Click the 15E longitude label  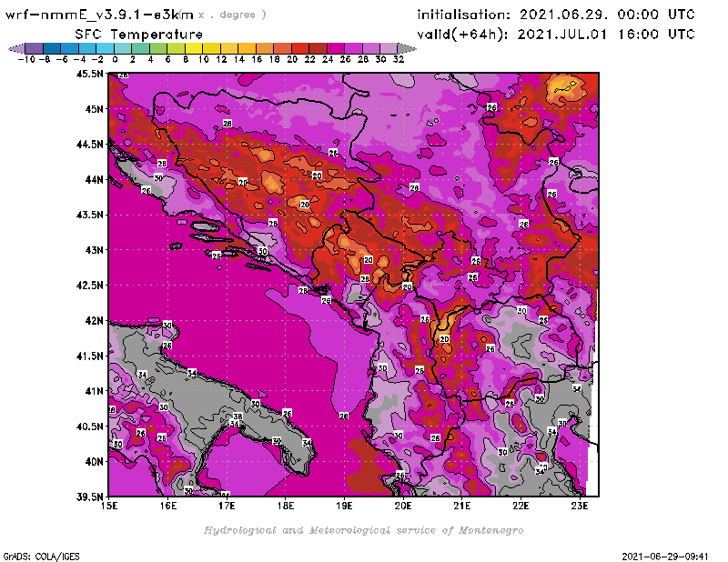(x=109, y=506)
